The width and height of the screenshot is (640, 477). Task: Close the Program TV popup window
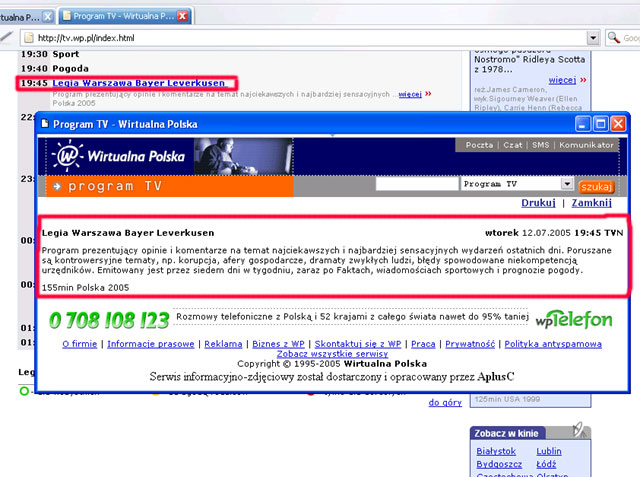click(x=618, y=123)
